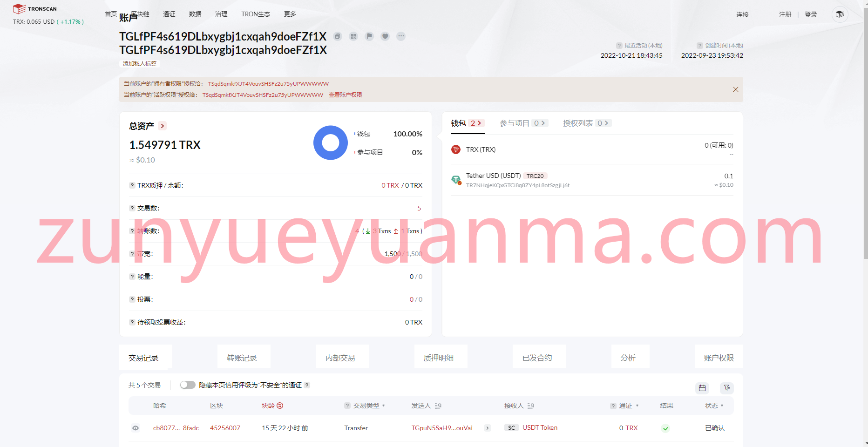Dismiss the permission notice banner
The width and height of the screenshot is (868, 447).
736,89
